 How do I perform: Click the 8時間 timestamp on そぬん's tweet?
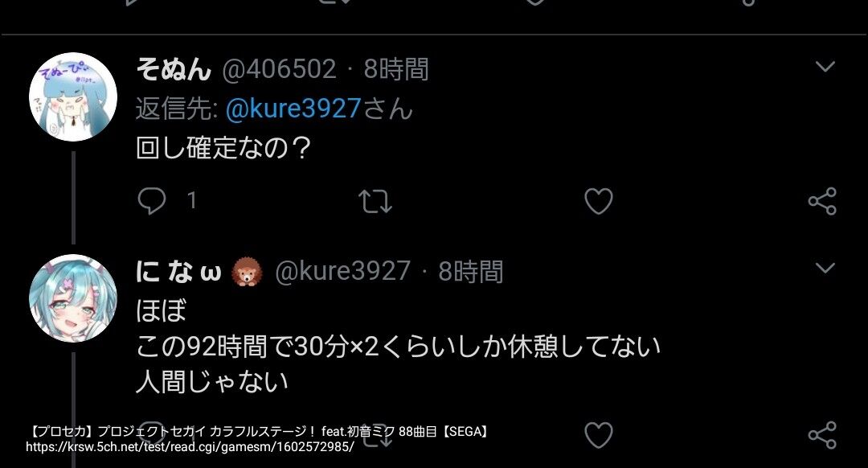coord(396,69)
